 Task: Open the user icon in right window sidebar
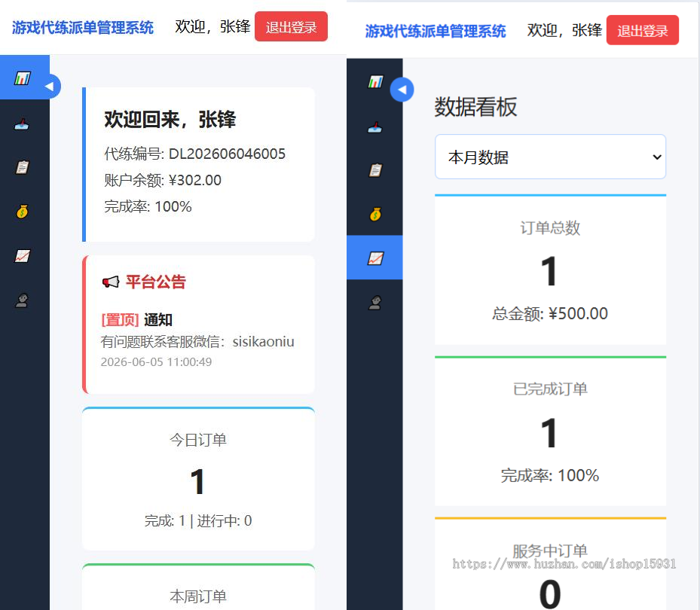pos(375,303)
